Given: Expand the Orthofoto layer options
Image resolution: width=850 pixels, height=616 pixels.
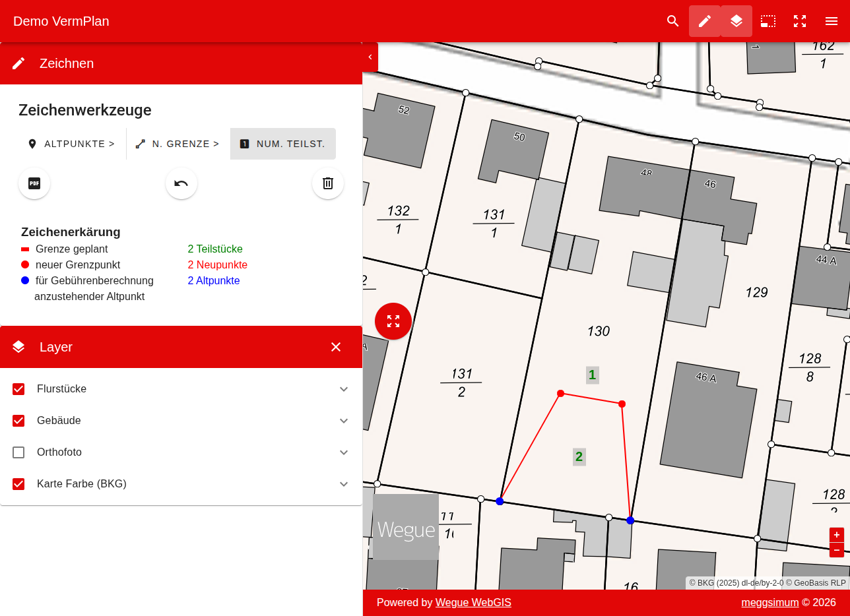Looking at the screenshot, I should (x=344, y=452).
